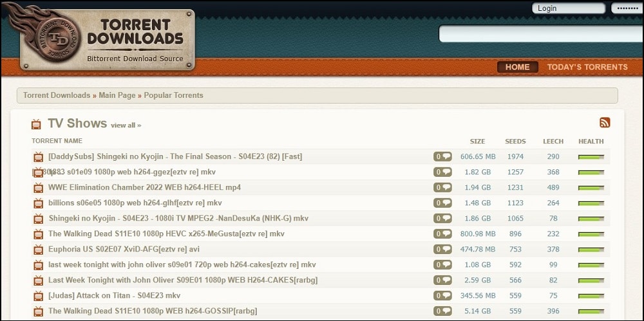Focus the password field with dots
This screenshot has width=644, height=321.
627,8
